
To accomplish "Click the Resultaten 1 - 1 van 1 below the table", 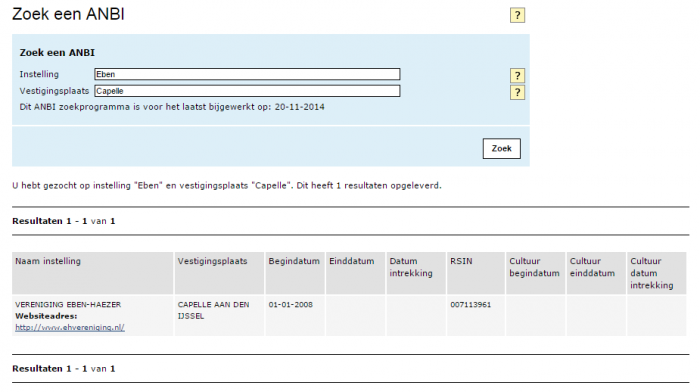I will click(63, 369).
